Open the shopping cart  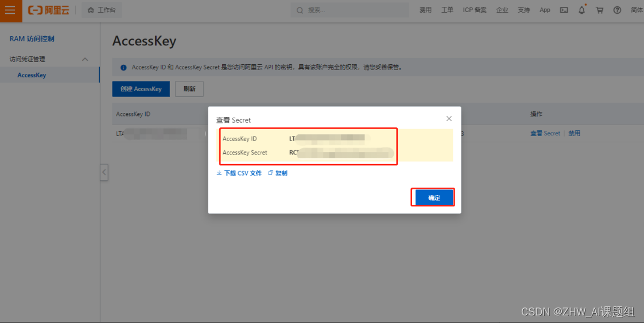click(600, 10)
